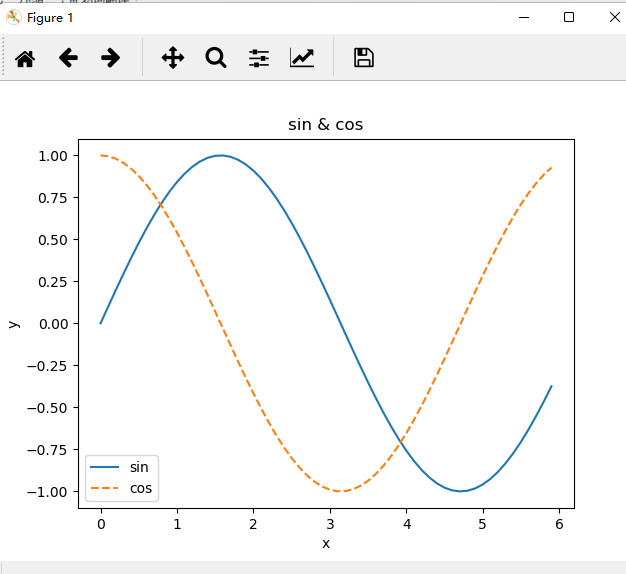Go forward to next view arrow
Image resolution: width=626 pixels, height=574 pixels.
point(111,58)
